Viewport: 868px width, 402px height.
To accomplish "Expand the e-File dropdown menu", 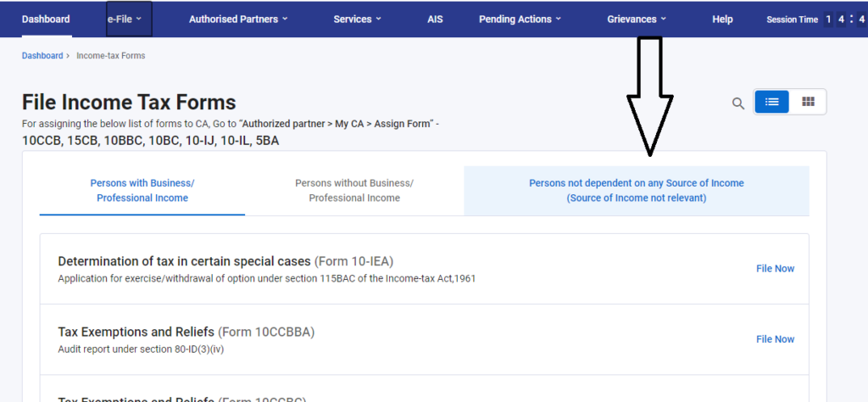I will (x=129, y=19).
